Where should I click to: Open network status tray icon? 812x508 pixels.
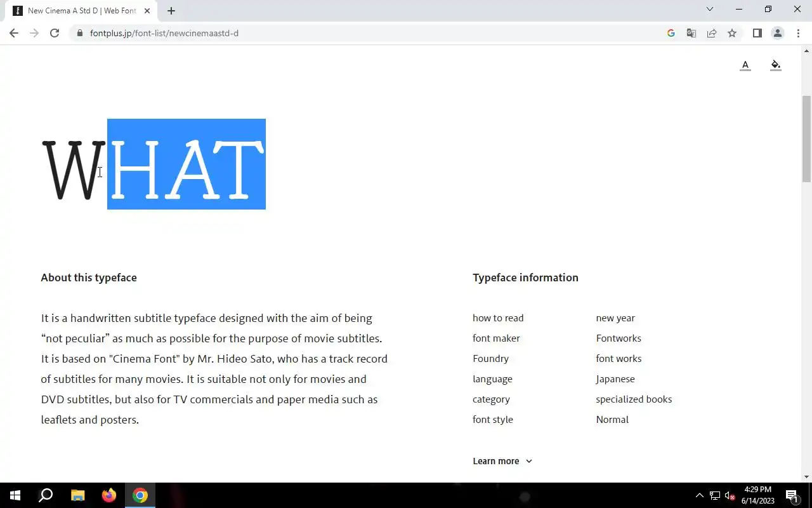point(715,495)
